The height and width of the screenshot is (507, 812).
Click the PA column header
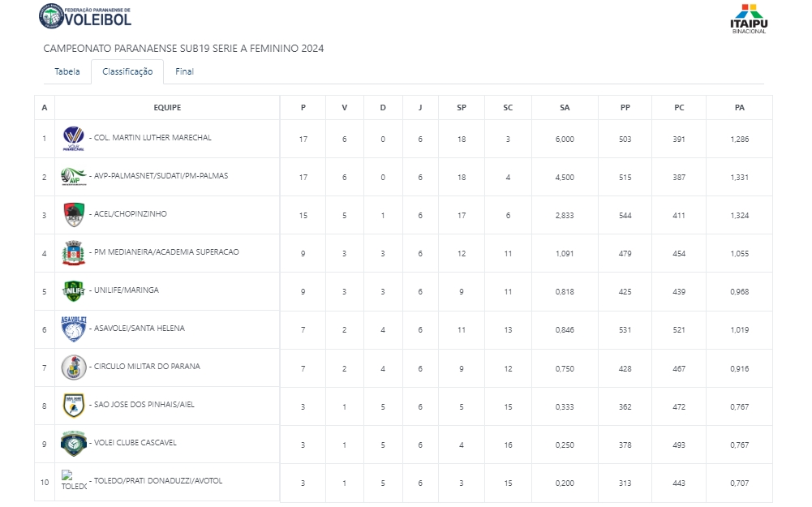739,108
